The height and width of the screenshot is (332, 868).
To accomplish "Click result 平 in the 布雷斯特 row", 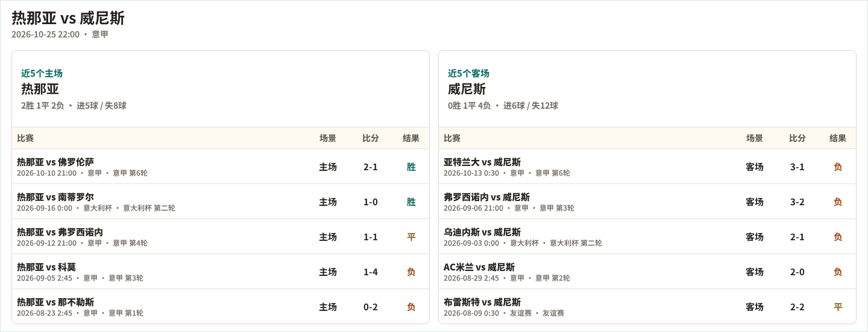I will click(x=838, y=307).
